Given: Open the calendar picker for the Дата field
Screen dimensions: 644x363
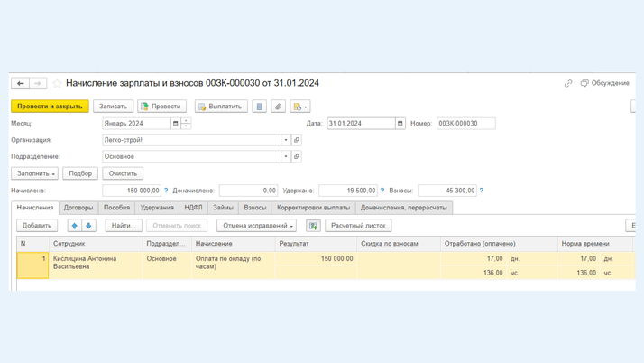Looking at the screenshot, I should 400,124.
